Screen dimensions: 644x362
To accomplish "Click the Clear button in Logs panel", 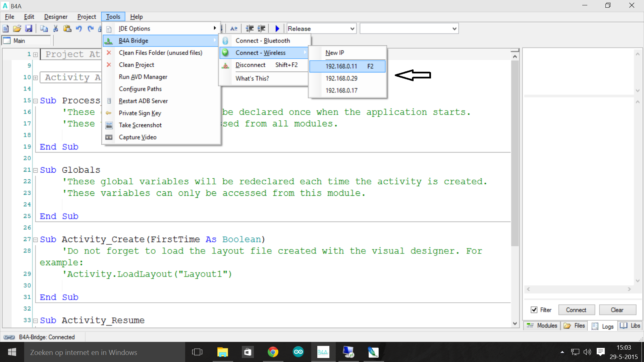I will [617, 310].
